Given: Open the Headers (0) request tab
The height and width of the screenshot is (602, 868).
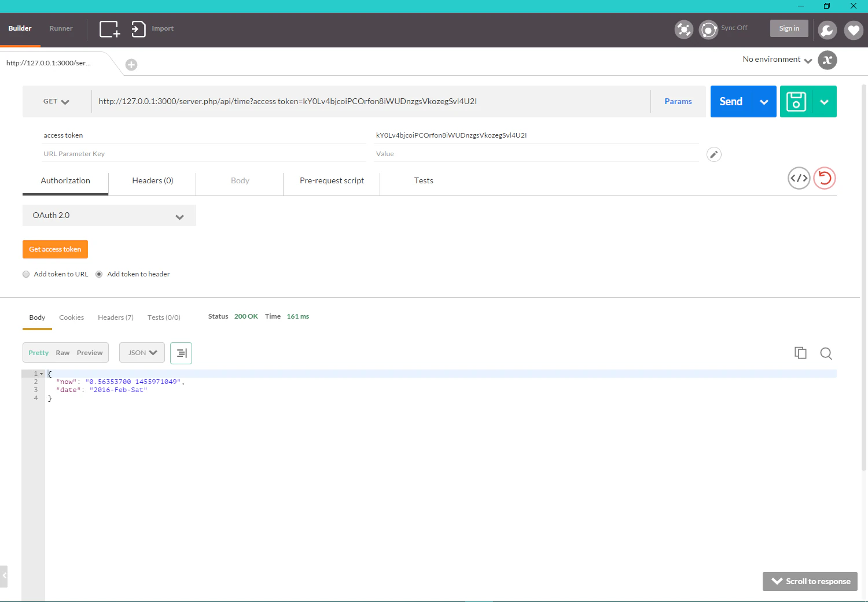Looking at the screenshot, I should click(153, 181).
